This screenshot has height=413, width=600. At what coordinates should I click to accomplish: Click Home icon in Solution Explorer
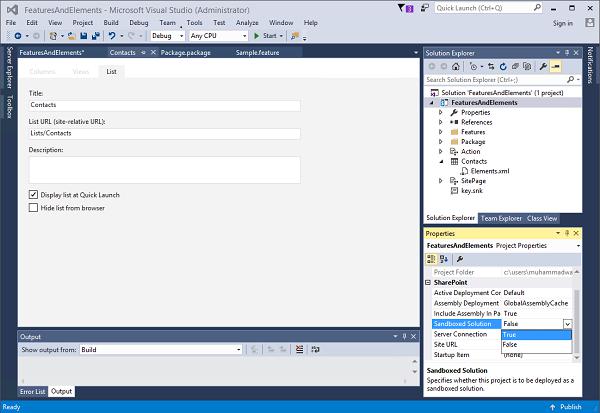[x=455, y=67]
